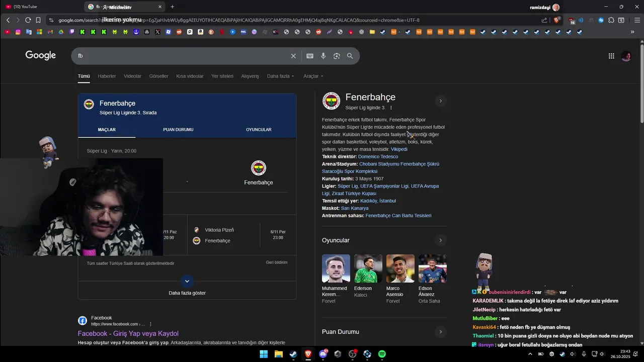Open the Sarı Kanarya mascot link

click(x=355, y=208)
